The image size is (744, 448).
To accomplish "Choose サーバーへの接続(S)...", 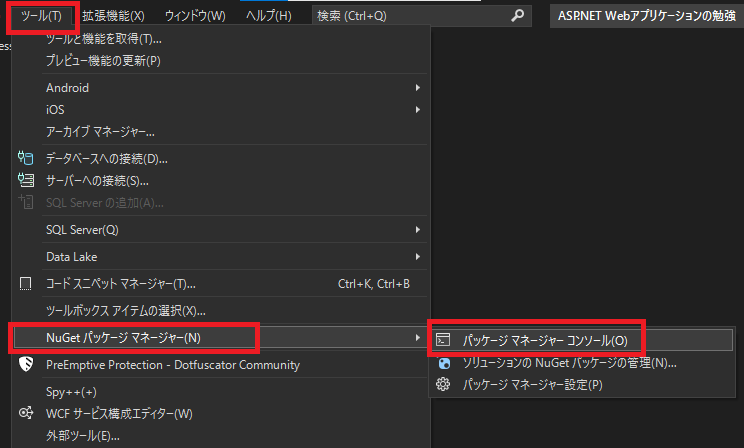I will click(x=97, y=181).
